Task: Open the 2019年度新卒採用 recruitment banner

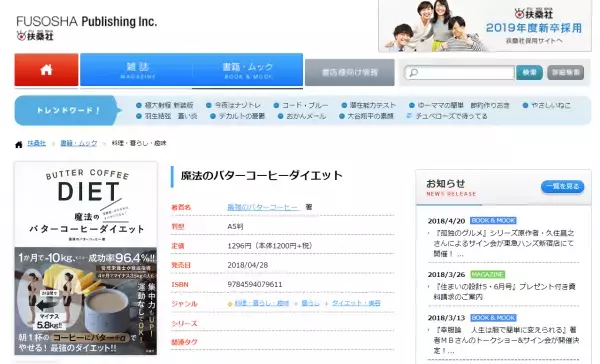Action: (485, 26)
